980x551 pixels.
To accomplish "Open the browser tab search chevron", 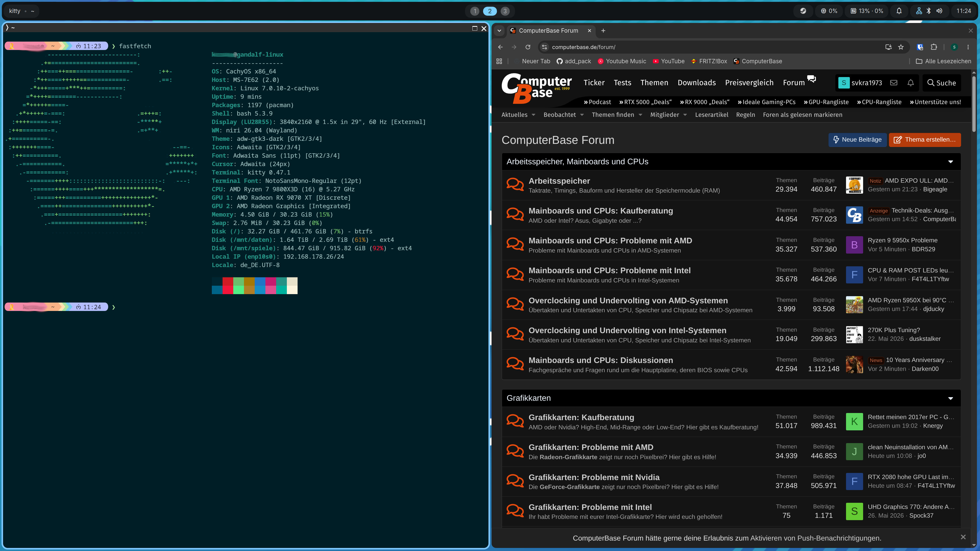I will (x=499, y=31).
